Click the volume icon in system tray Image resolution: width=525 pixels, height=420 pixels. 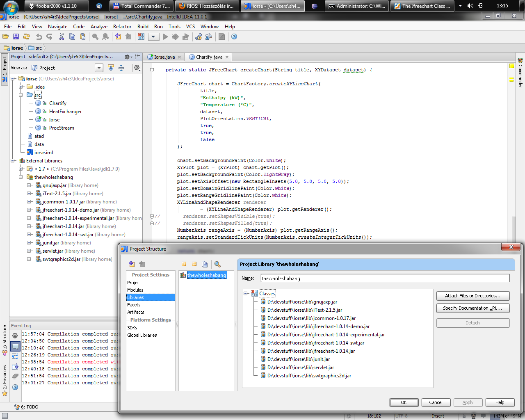[x=470, y=6]
